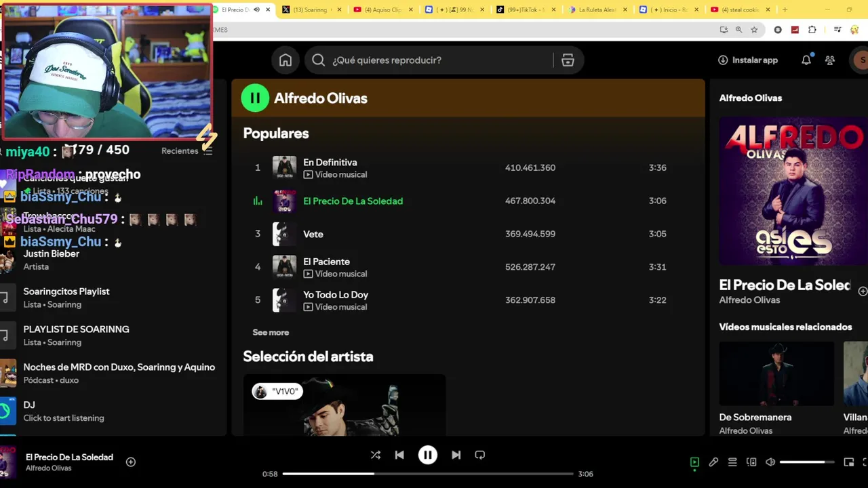Expand popular tracks with See more

[x=271, y=333]
